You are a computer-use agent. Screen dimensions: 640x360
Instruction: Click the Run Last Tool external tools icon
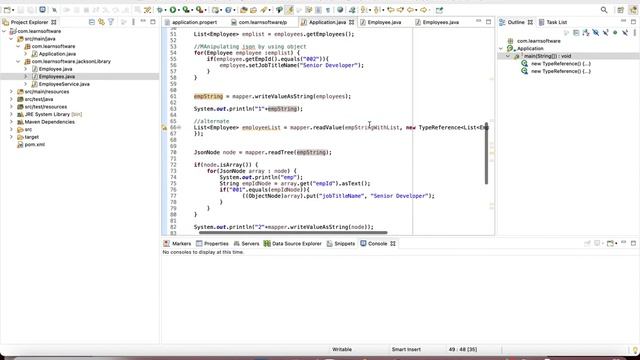(x=199, y=10)
